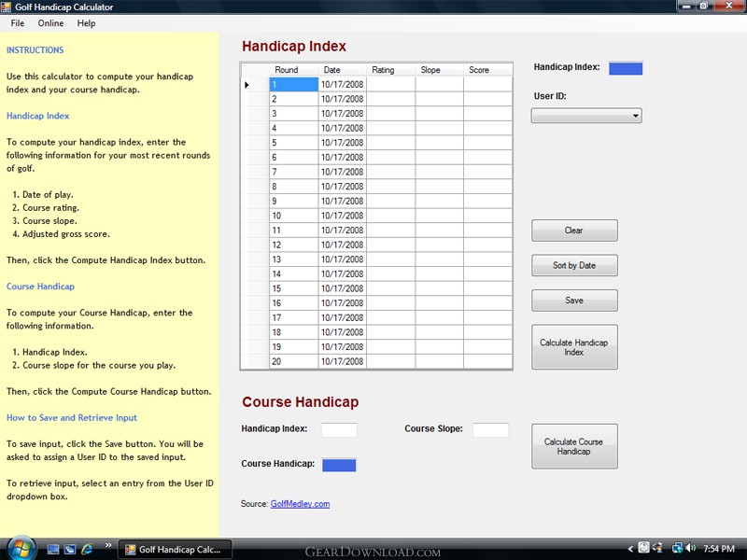Screen dimensions: 747x560
Task: Click Calculate Handicap Index button
Action: 574,347
